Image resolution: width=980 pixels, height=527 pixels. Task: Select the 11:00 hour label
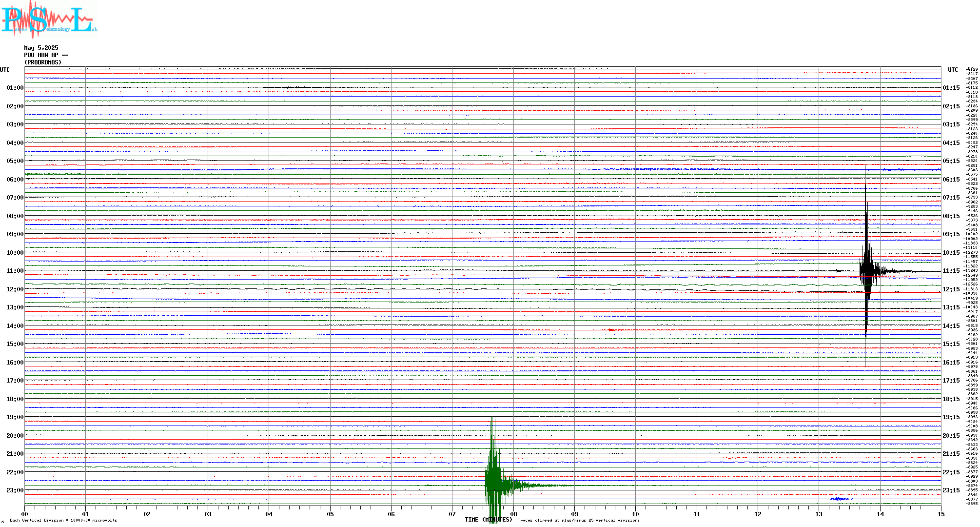tap(15, 271)
